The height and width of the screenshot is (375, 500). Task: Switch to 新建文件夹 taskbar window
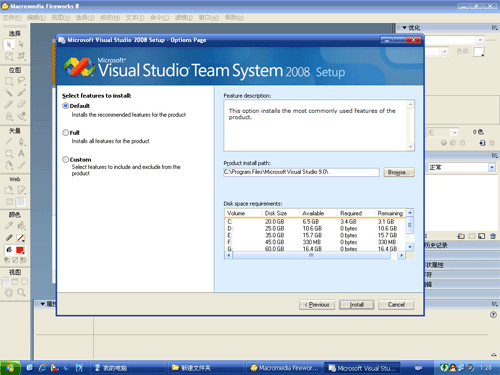point(205,368)
